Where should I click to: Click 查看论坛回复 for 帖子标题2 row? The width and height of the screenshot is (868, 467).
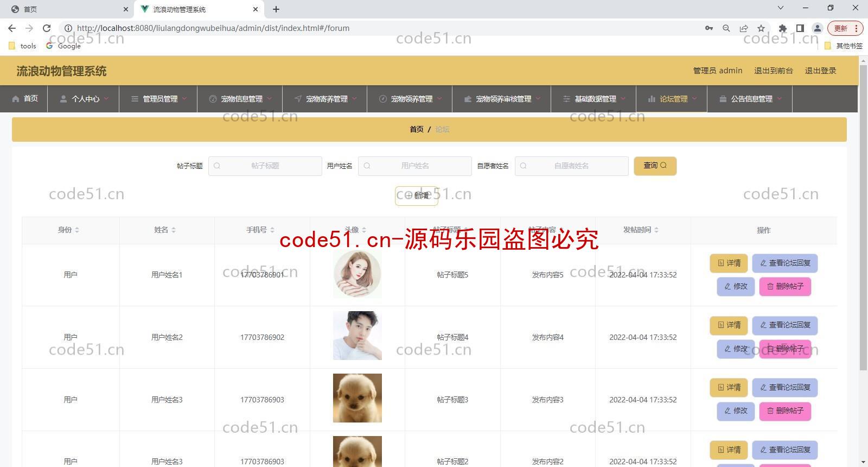click(x=785, y=450)
